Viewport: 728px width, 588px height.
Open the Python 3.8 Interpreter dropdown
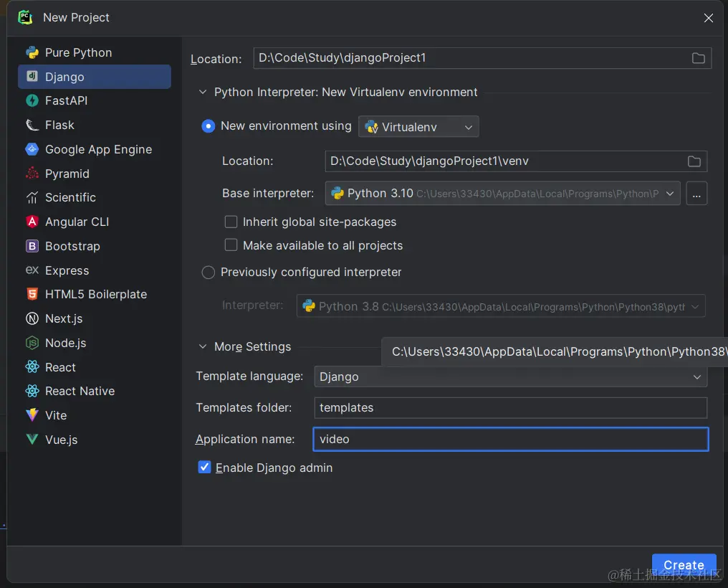point(500,306)
